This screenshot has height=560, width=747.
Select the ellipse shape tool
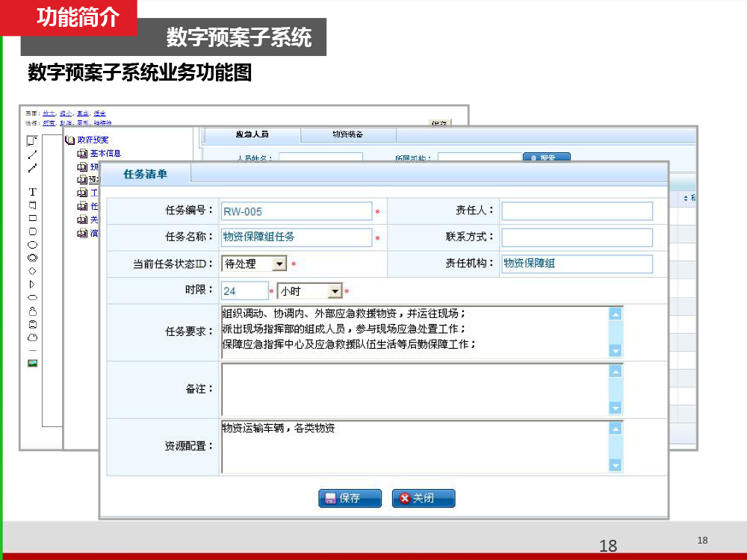(x=32, y=245)
